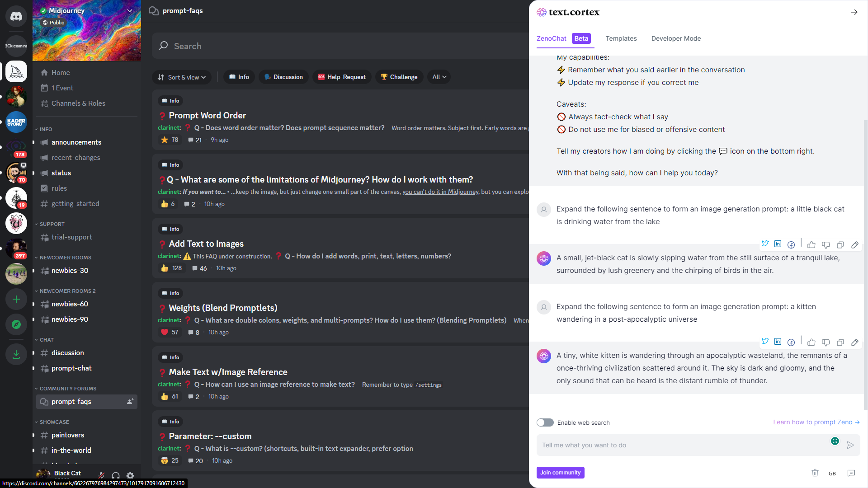Open the Explore servers compass icon
Viewport: 868px width, 488px height.
coord(16,324)
